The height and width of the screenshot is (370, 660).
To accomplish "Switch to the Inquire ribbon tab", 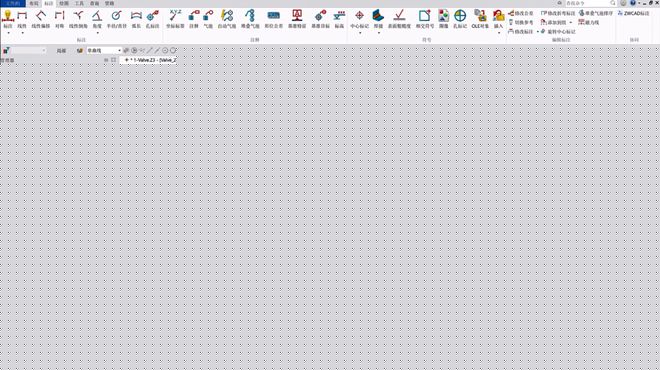I will coord(94,3).
